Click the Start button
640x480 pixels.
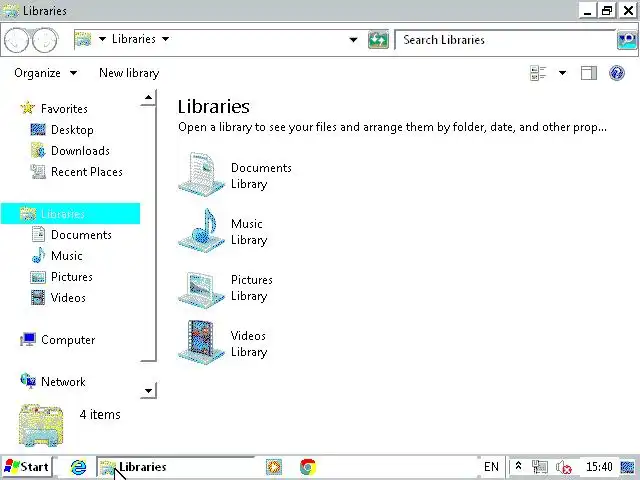[27, 467]
